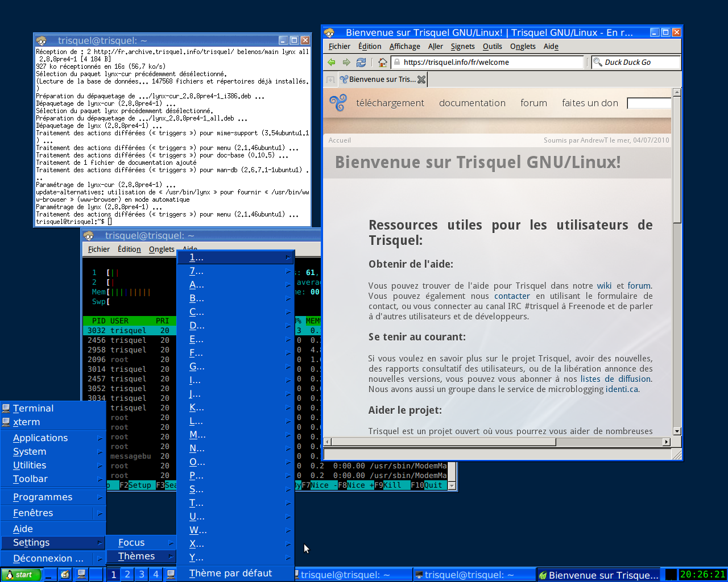Open Onglets menu in the htop terminal
The height and width of the screenshot is (582, 728).
tap(162, 249)
